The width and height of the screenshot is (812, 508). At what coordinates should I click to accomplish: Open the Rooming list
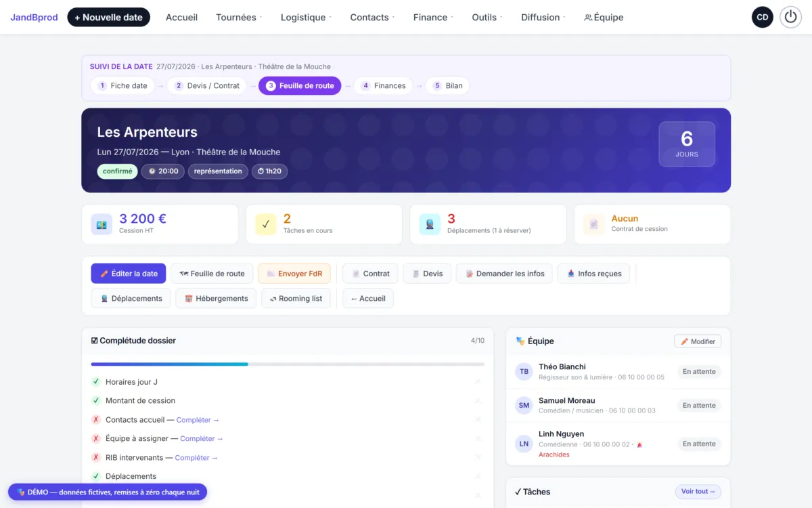pyautogui.click(x=296, y=299)
